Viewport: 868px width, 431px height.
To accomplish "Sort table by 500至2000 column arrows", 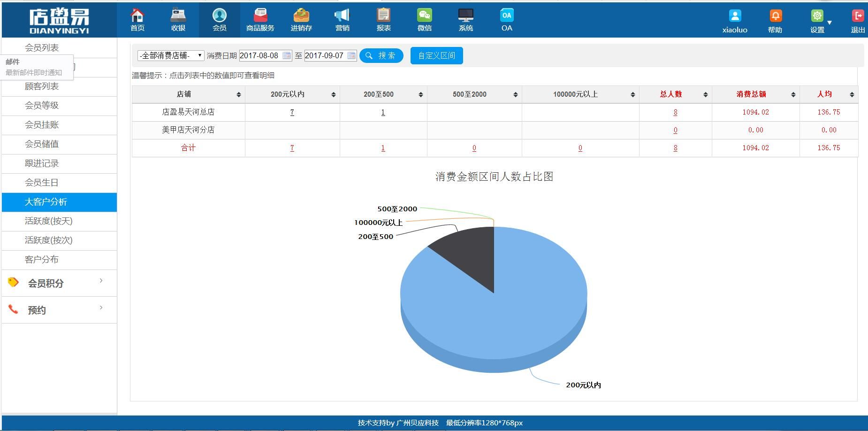I will 515,95.
